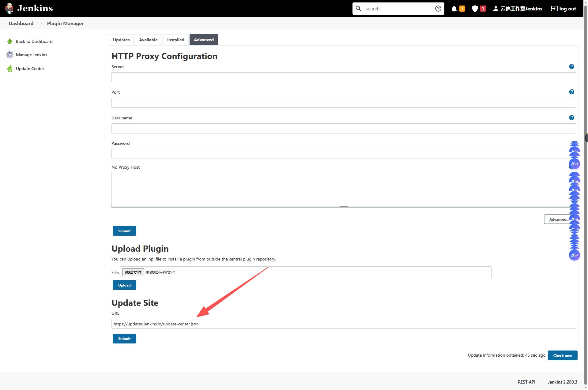The image size is (588, 390).
Task: Click the Jenkins 2.289.3 version link
Action: [x=562, y=382]
